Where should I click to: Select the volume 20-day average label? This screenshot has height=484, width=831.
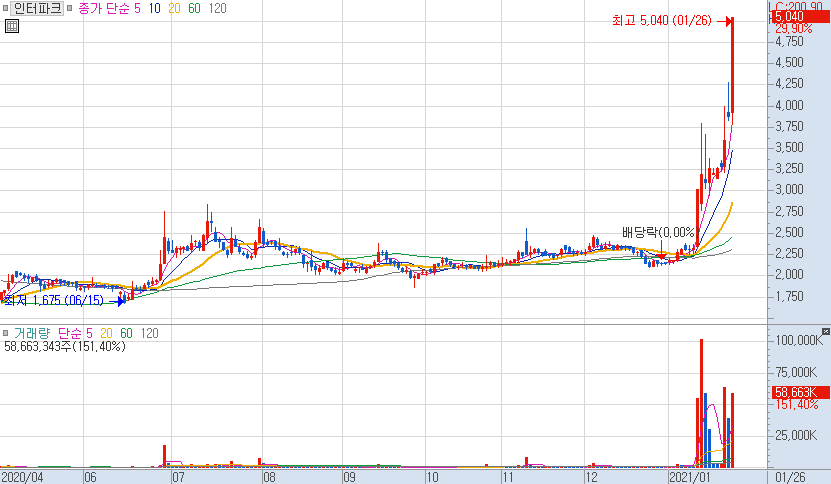[x=107, y=333]
